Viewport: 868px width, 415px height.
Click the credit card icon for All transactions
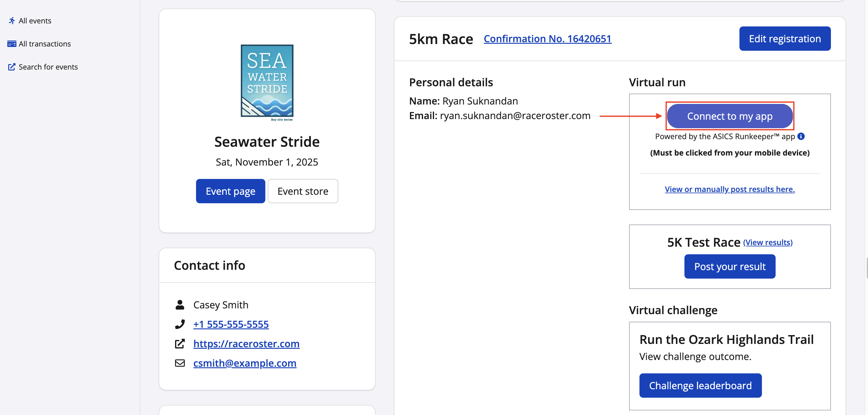(x=12, y=44)
